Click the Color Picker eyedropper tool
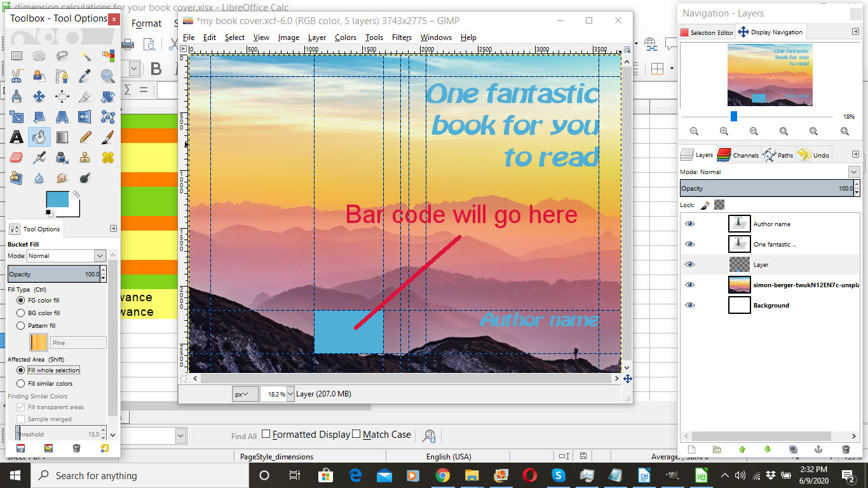 coord(85,76)
